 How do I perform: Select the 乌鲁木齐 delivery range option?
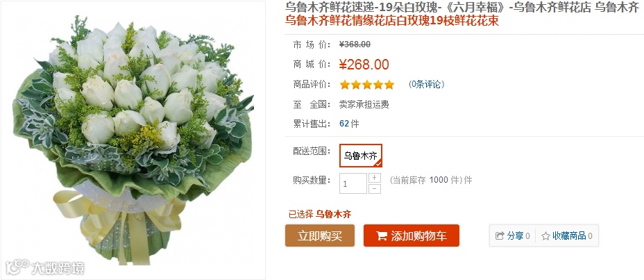pos(361,156)
